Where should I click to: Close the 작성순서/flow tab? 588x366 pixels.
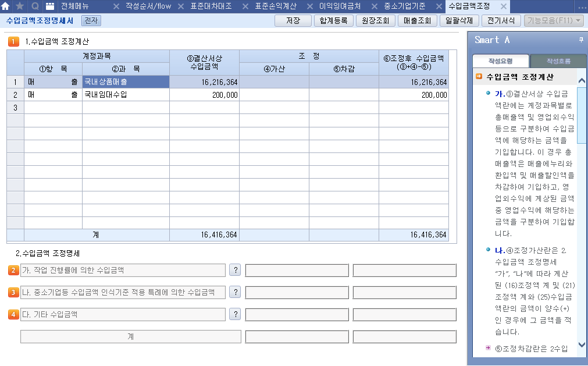point(181,6)
